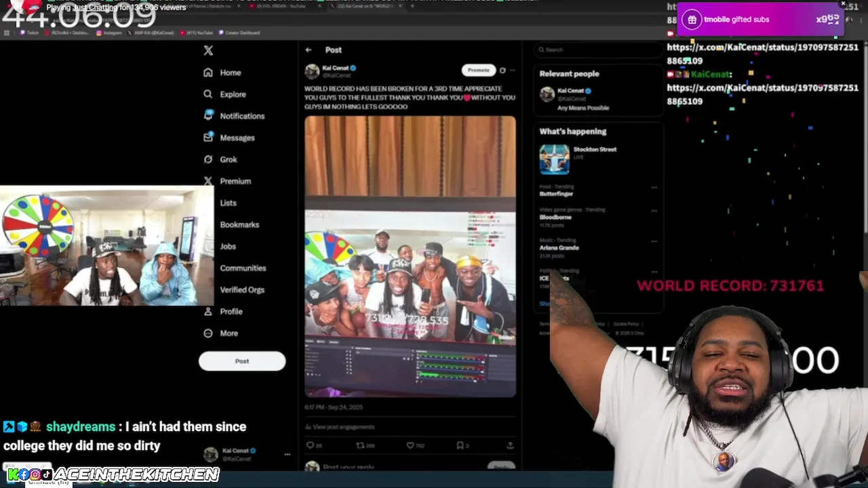Bookmark the post

460,445
